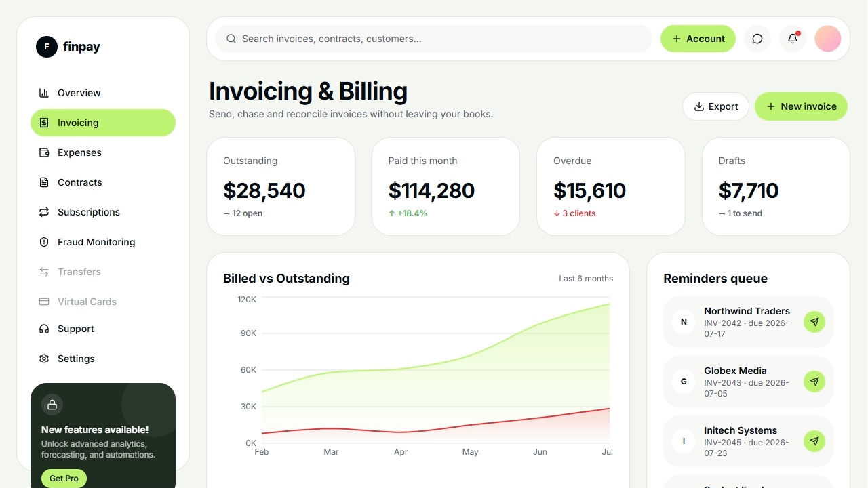Click the Contracts document icon
The width and height of the screenshot is (868, 488).
coord(44,182)
